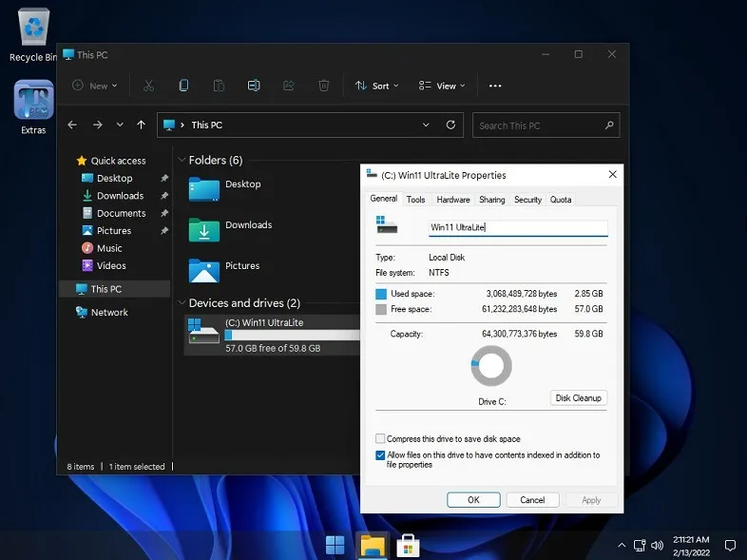Screen dimensions: 747x560
Task: Click the search magnifier icon
Action: [609, 126]
